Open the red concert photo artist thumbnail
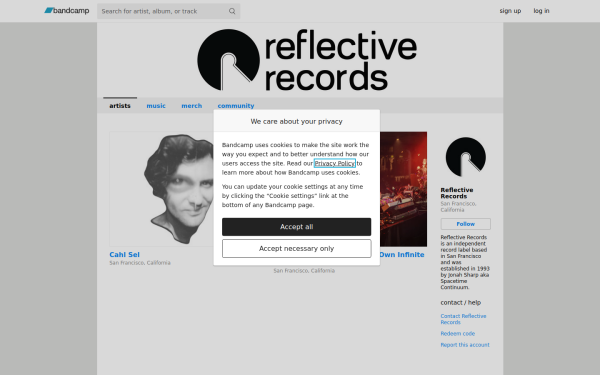This screenshot has height=375, width=600. click(403, 189)
